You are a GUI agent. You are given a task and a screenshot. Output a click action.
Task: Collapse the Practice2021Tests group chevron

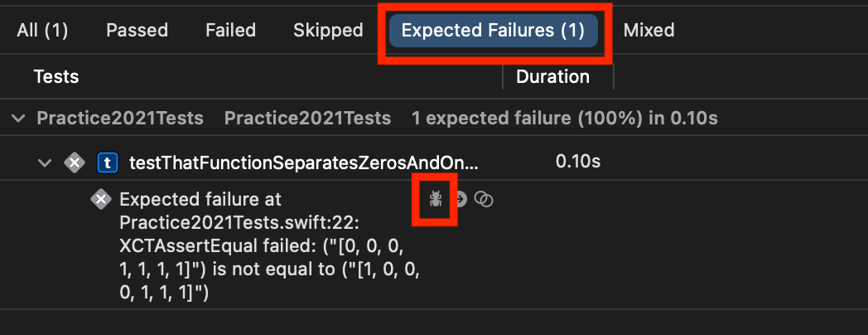click(x=19, y=118)
